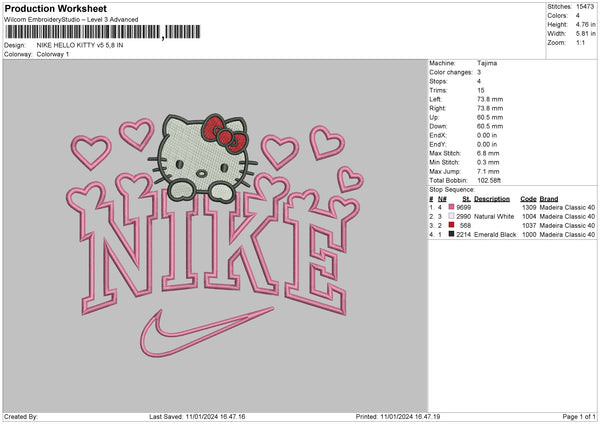The height and width of the screenshot is (424, 600).
Task: Select the Width value '5.81 in'
Action: pyautogui.click(x=585, y=34)
